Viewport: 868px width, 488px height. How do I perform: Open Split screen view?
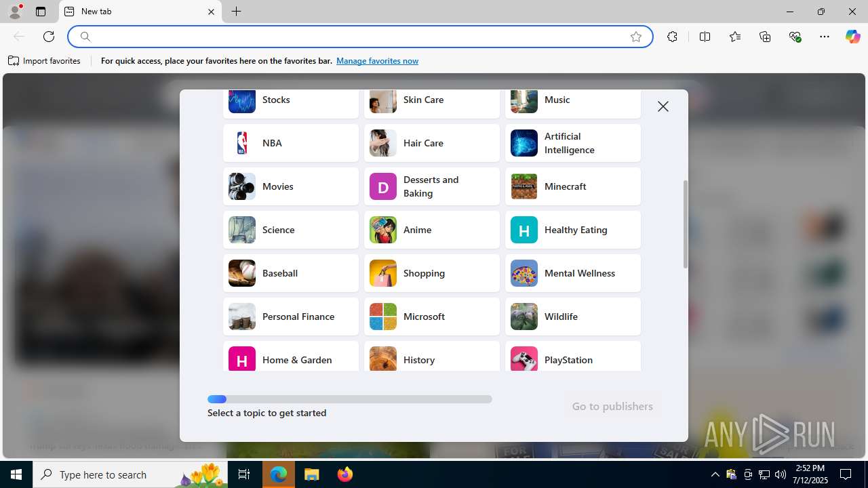(705, 37)
